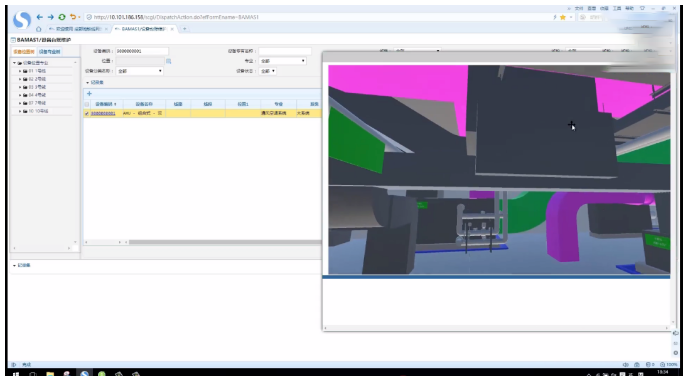Click the green app icon on taskbar

tap(102, 374)
